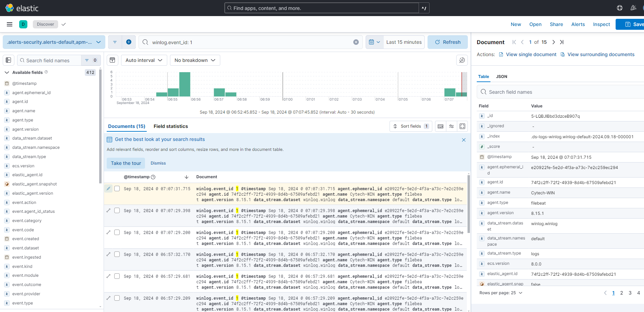This screenshot has height=312, width=644.
Task: Switch to the JSON tab
Action: [501, 77]
